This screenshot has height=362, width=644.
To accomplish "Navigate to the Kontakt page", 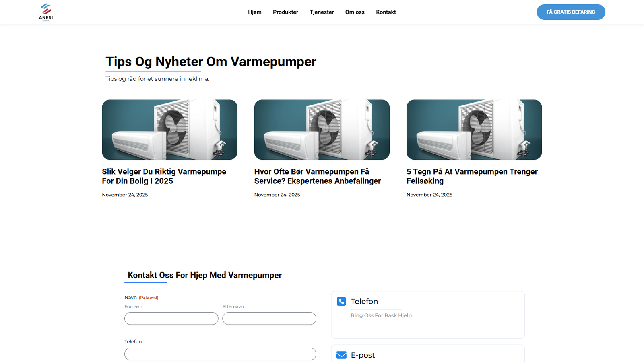I will tap(386, 12).
